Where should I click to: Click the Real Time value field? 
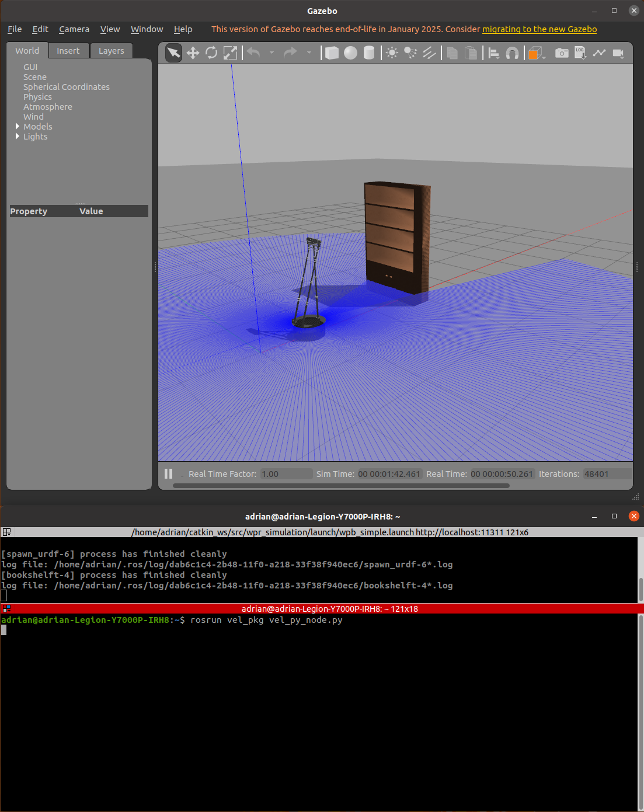click(502, 474)
